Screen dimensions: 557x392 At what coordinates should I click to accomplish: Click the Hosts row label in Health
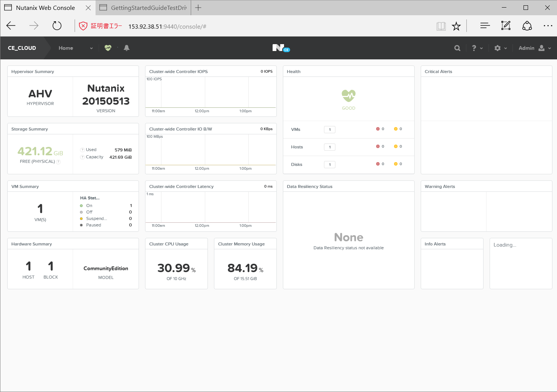click(297, 147)
